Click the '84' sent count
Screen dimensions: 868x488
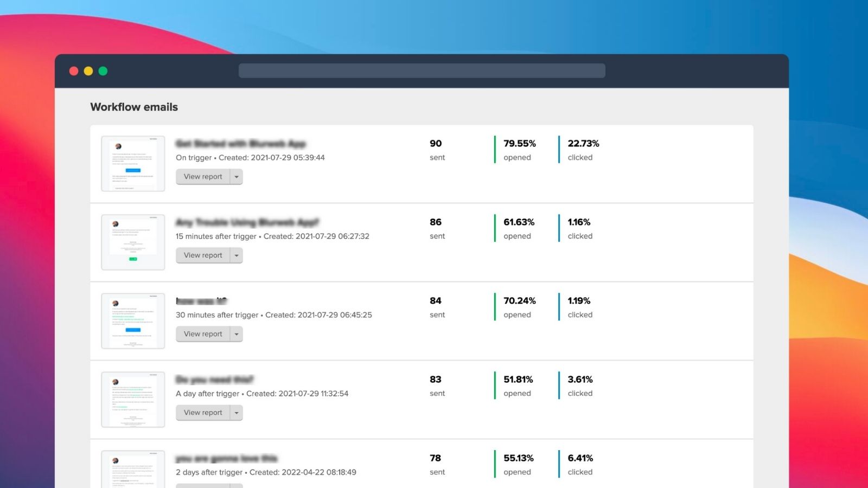pos(436,301)
